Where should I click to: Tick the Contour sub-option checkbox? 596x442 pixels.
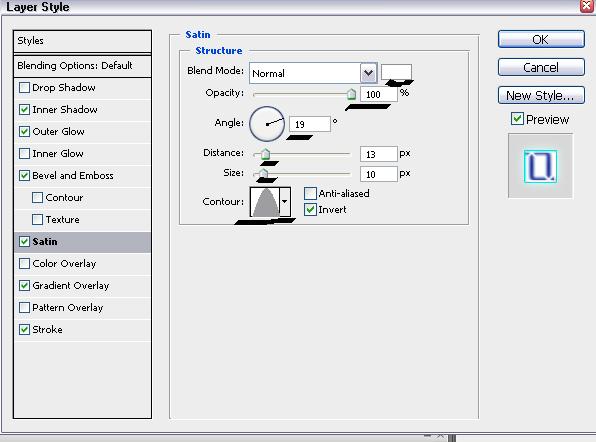37,198
